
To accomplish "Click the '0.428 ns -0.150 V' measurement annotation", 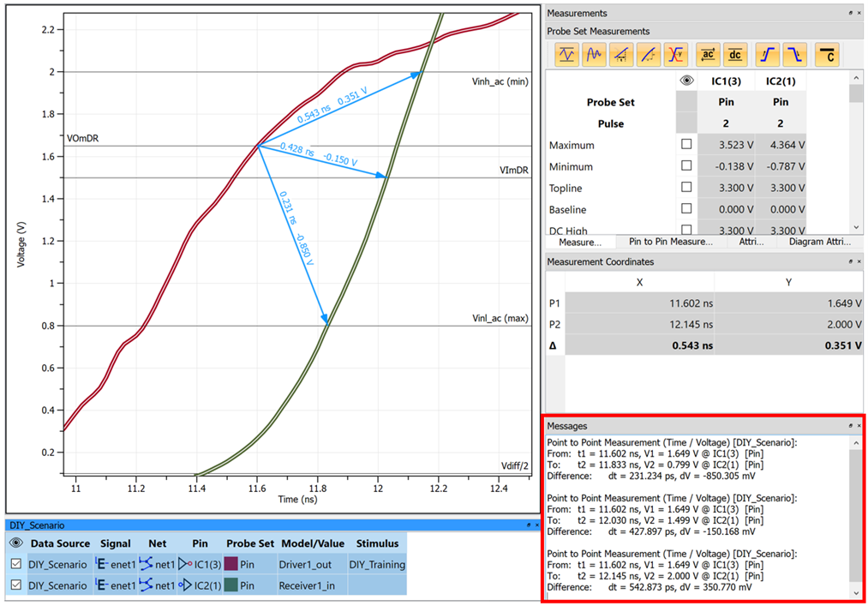I will [319, 154].
